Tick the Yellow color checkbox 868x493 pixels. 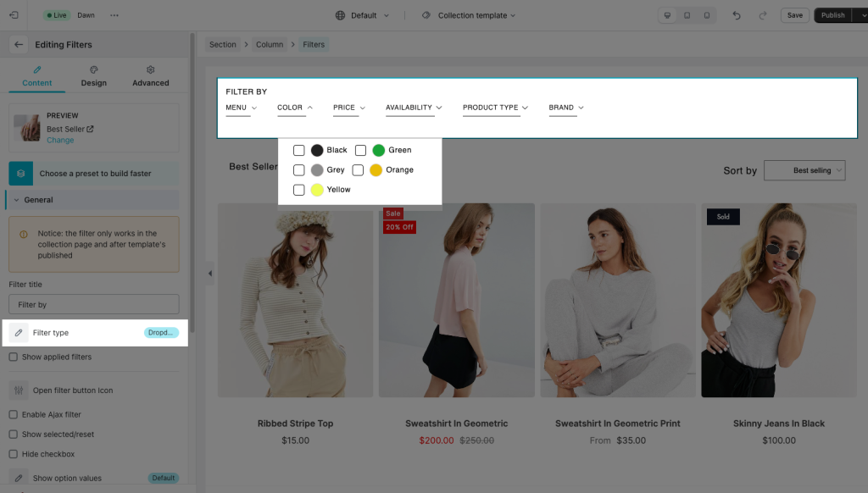299,190
